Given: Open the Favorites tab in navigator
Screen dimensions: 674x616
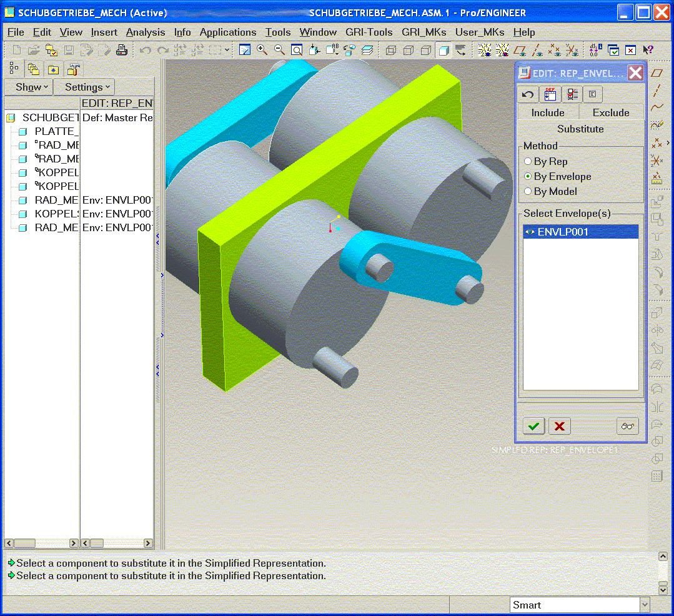Looking at the screenshot, I should [x=53, y=69].
